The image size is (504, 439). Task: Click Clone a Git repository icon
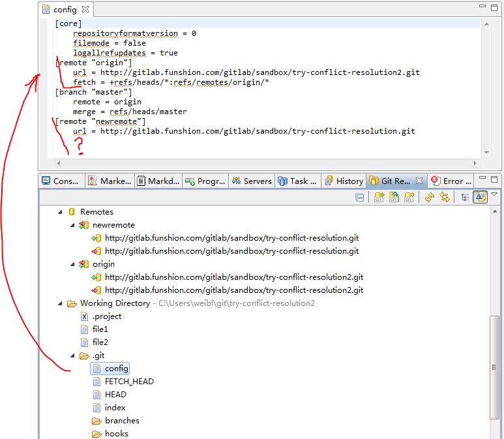(394, 197)
